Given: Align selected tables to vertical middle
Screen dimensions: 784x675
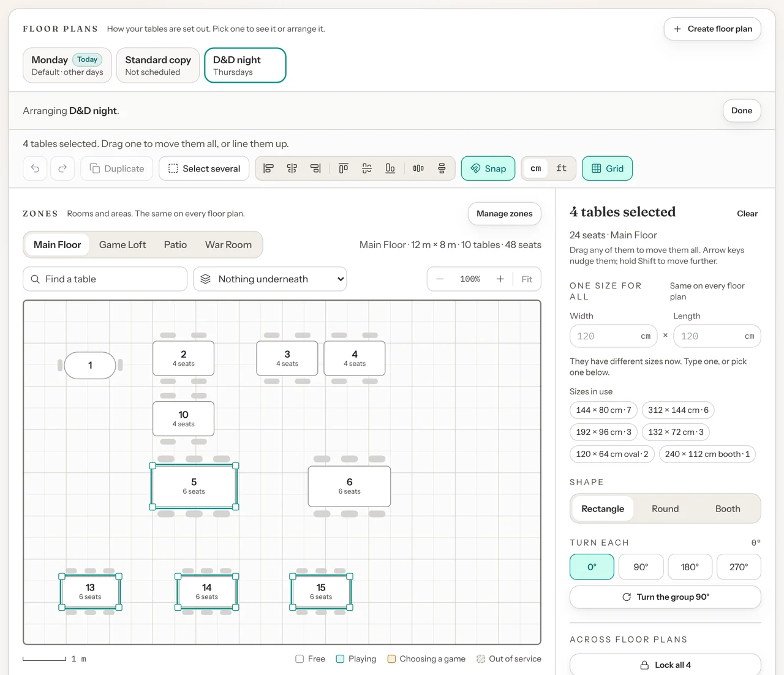Looking at the screenshot, I should click(367, 168).
